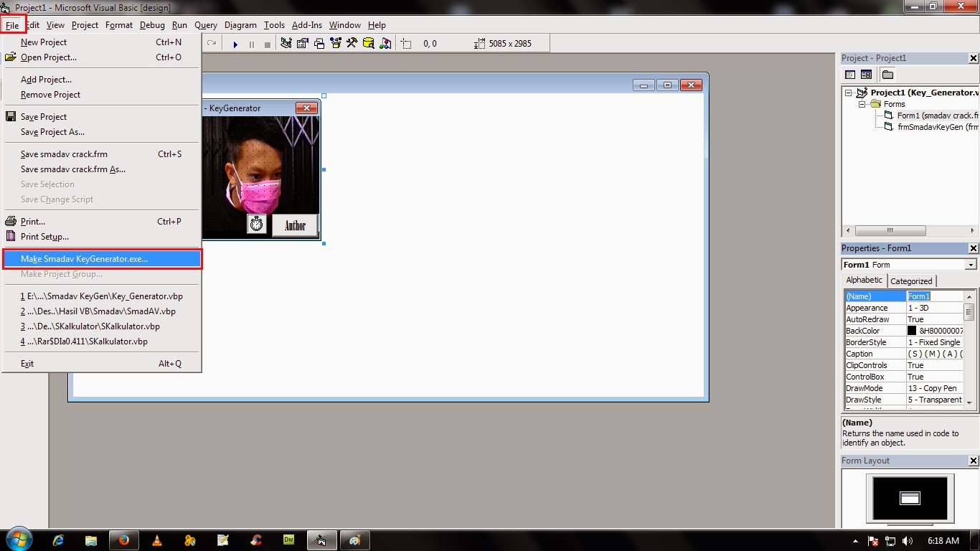
Task: Click the timer control on the KeyGenerator form
Action: (256, 225)
